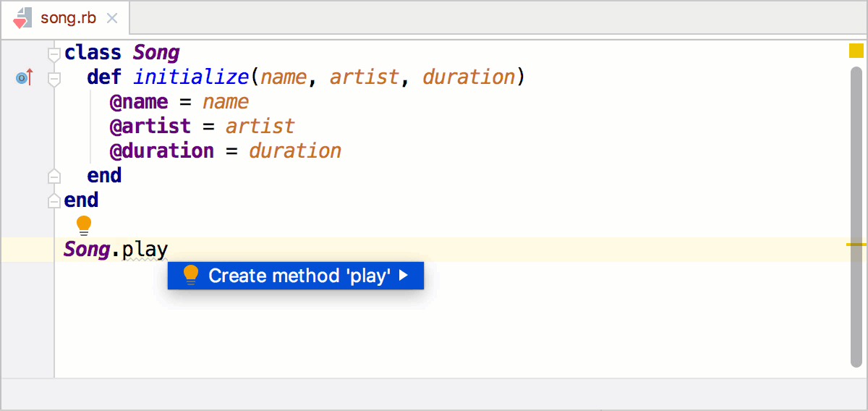
Task: Collapse the def initialize fold marker
Action: pos(54,78)
